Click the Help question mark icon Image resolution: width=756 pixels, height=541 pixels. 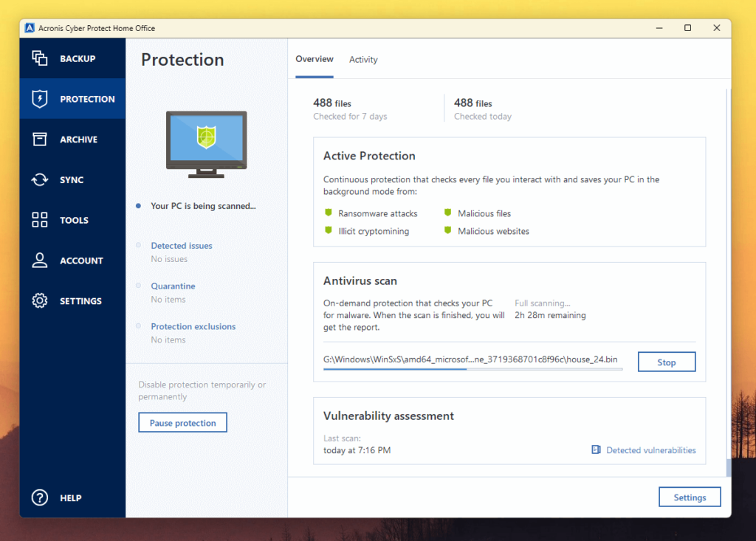[x=40, y=497]
